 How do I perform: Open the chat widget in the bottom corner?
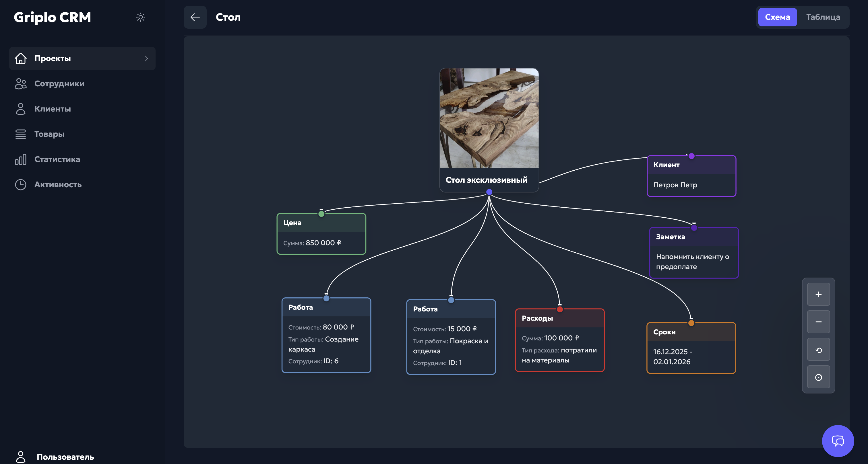click(x=838, y=441)
